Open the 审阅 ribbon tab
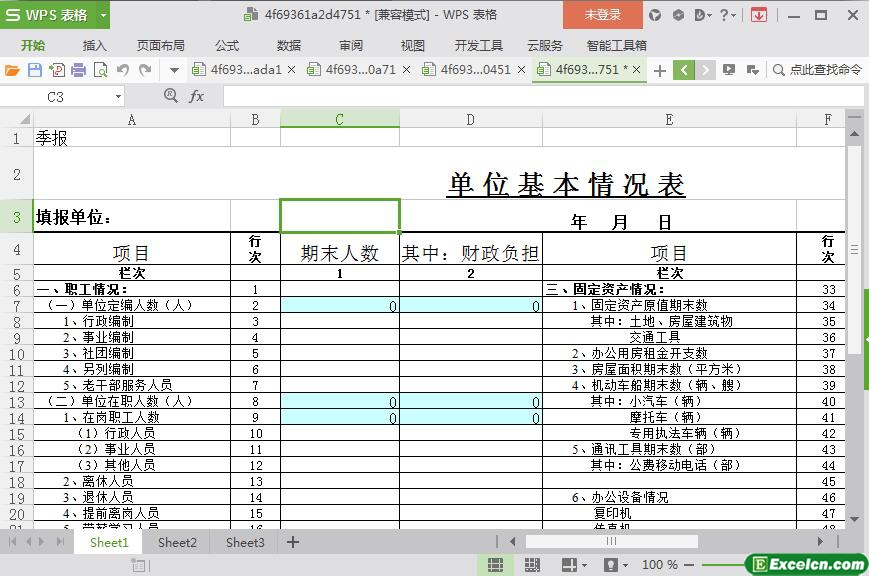Screen dimensions: 869x576 351,45
